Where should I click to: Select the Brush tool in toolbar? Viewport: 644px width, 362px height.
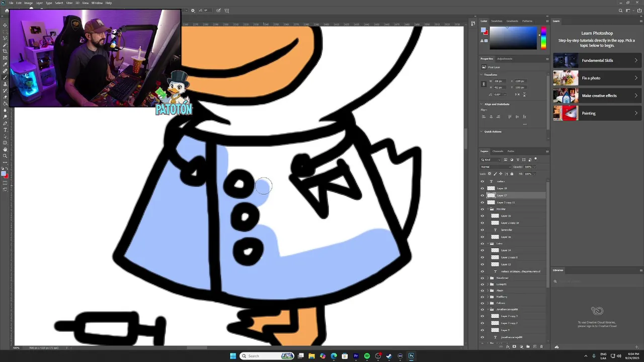[5, 77]
